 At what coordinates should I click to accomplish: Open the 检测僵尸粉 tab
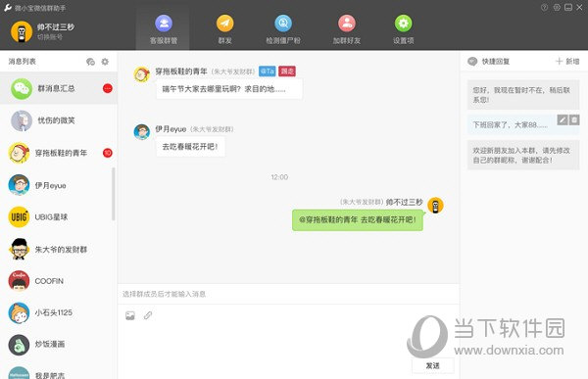(x=283, y=29)
